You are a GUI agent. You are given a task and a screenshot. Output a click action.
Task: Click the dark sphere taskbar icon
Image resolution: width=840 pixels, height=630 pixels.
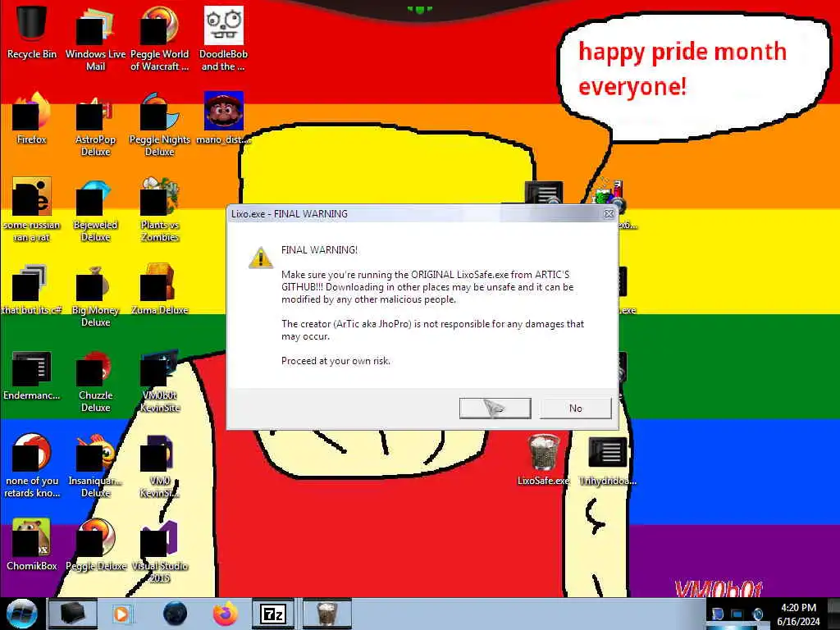point(175,614)
